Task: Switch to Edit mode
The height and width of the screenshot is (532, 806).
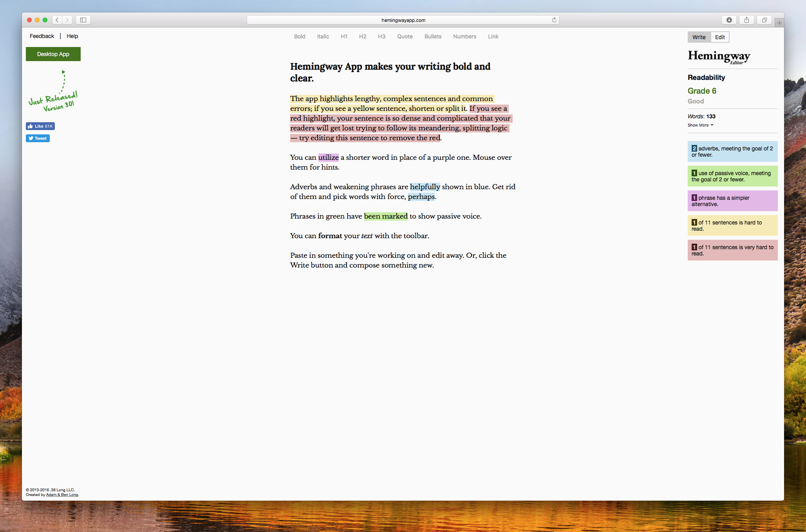Action: (x=720, y=37)
